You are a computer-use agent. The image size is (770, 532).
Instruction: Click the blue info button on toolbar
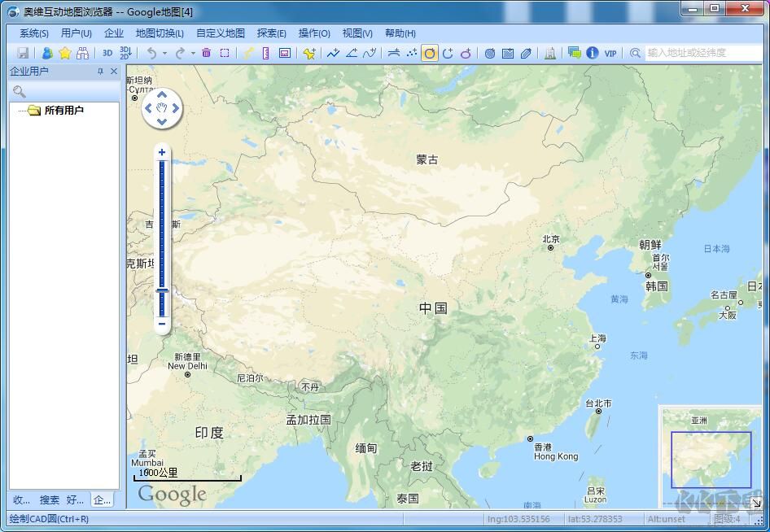click(x=592, y=53)
